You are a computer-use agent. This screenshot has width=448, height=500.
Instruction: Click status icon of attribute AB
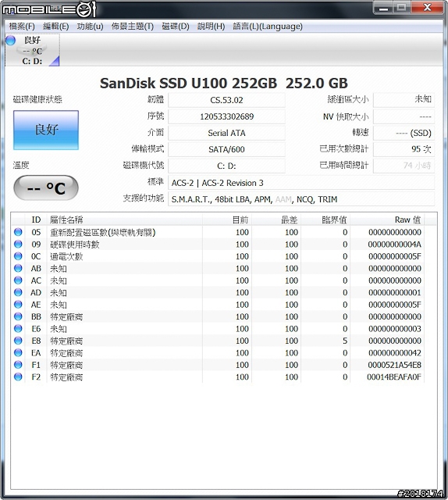tap(18, 269)
